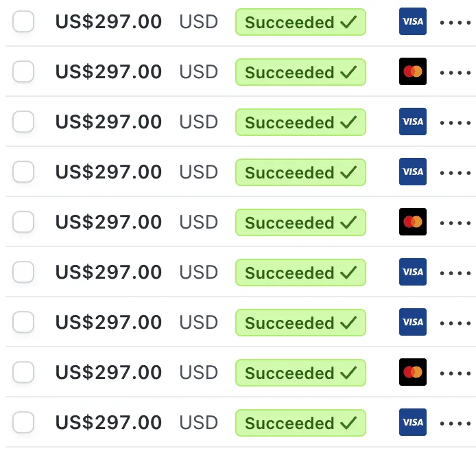The width and height of the screenshot is (476, 451).
Task: Click the masked card dots in the sixth row
Action: tap(455, 273)
